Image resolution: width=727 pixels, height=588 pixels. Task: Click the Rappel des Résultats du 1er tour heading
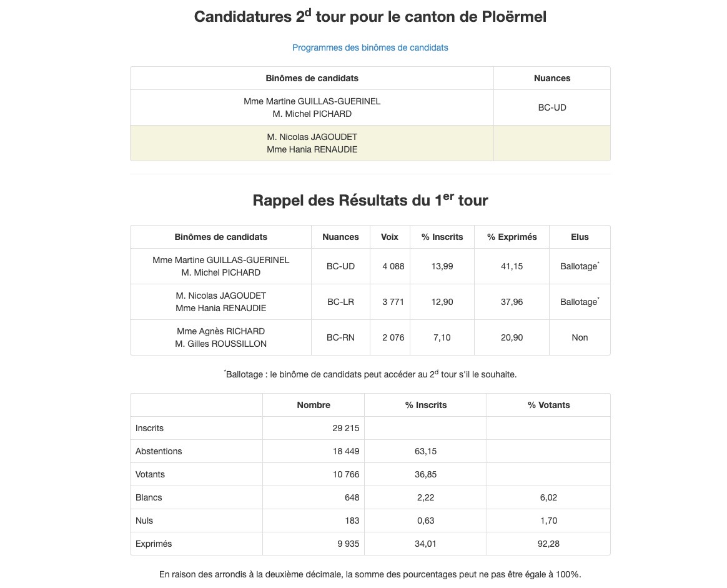click(x=370, y=201)
